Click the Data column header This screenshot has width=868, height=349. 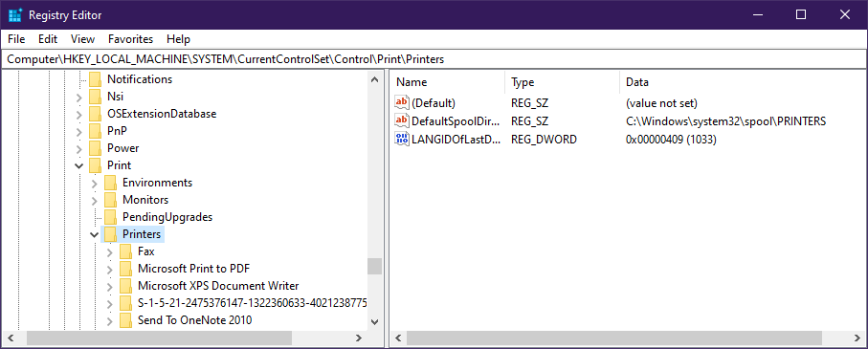coord(744,82)
